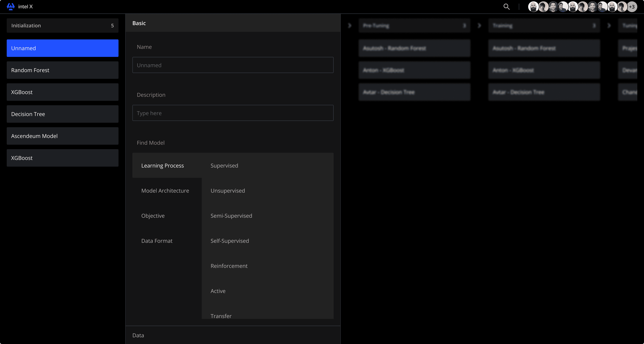
Task: Open the Data Format filter category
Action: (x=157, y=241)
